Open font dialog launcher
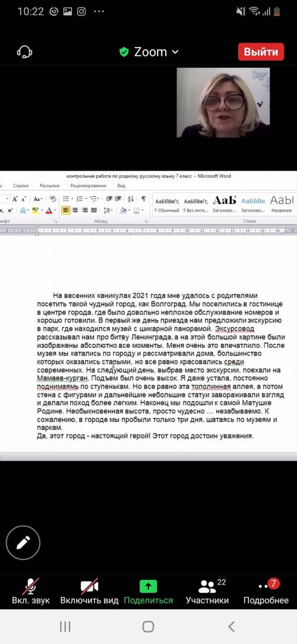297x644 pixels. click(55, 221)
